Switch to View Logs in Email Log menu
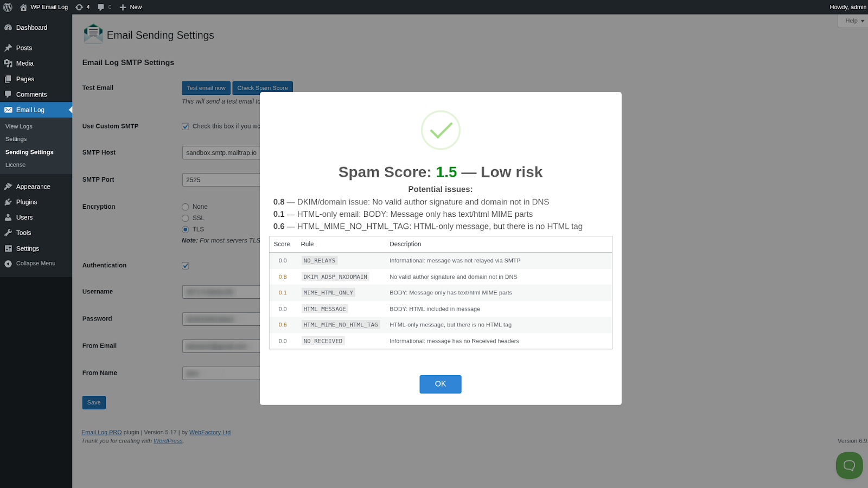 18,126
